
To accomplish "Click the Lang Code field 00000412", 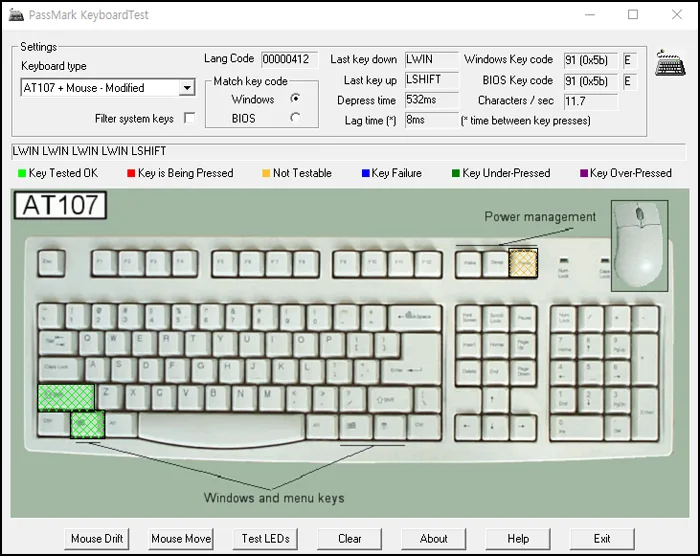I will pyautogui.click(x=289, y=59).
